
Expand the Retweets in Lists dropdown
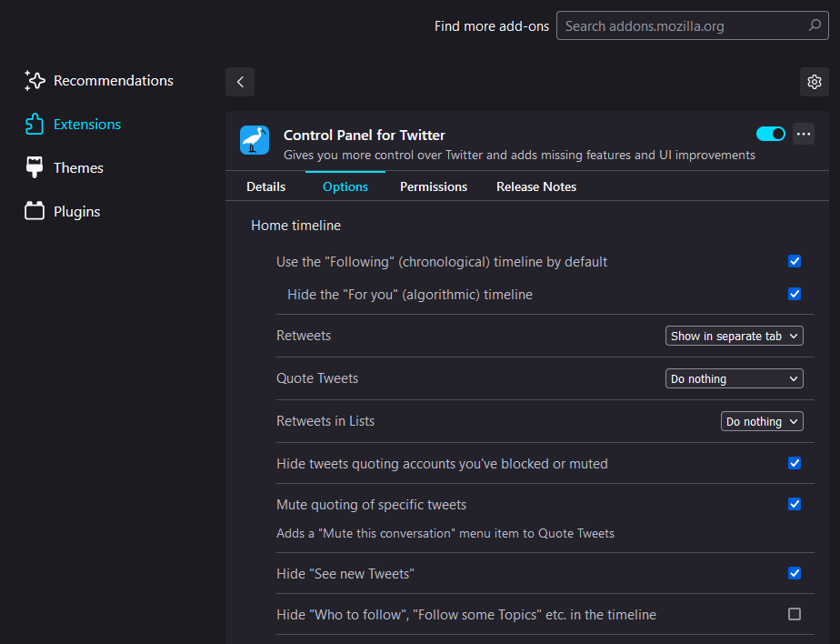pos(762,421)
